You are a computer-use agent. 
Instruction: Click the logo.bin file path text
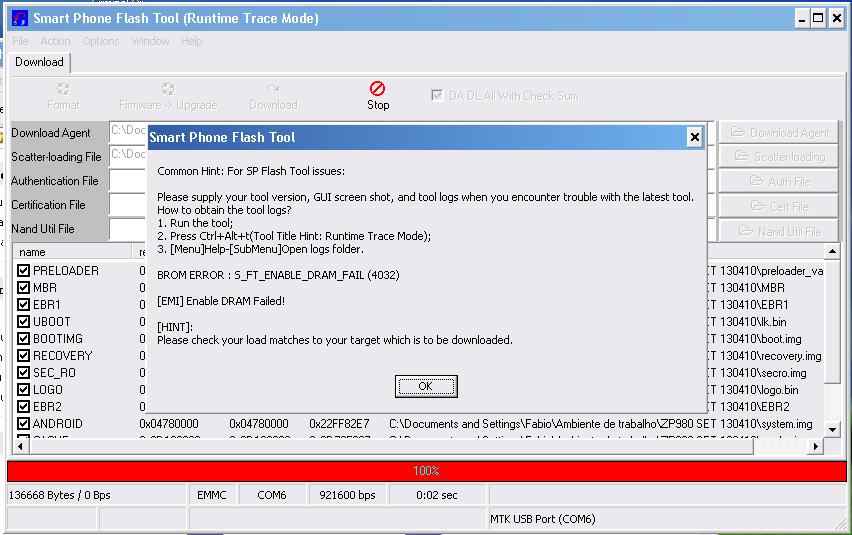(754, 390)
